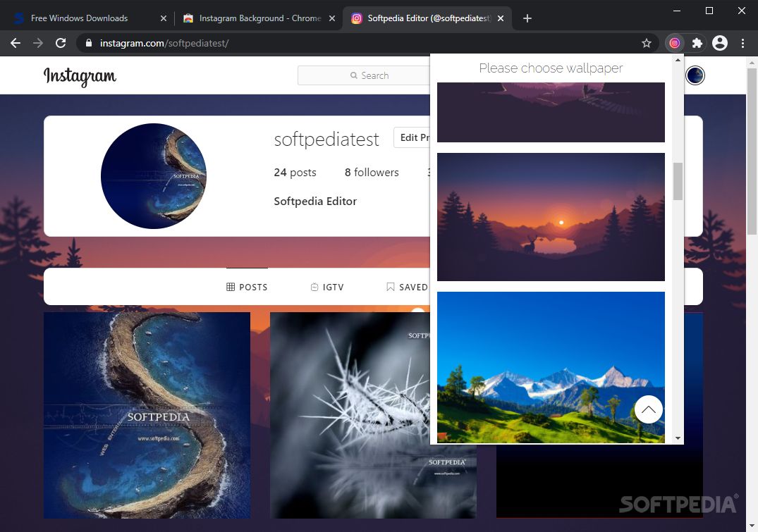View the 8 followers link
This screenshot has width=758, height=532.
tap(372, 172)
